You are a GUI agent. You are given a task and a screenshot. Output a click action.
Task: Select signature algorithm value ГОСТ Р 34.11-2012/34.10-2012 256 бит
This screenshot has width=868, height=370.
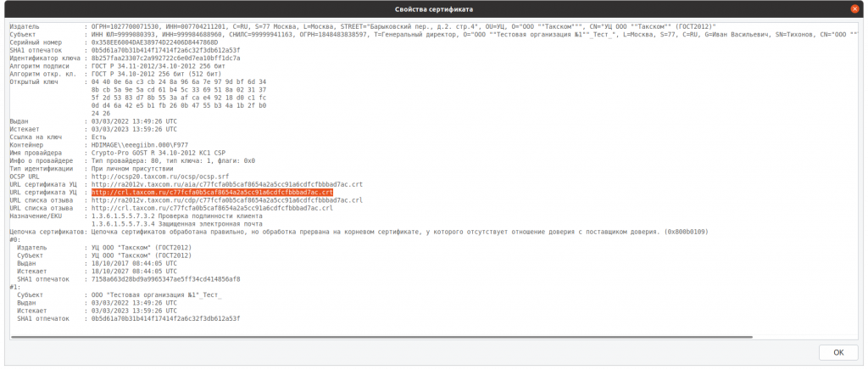pos(160,66)
